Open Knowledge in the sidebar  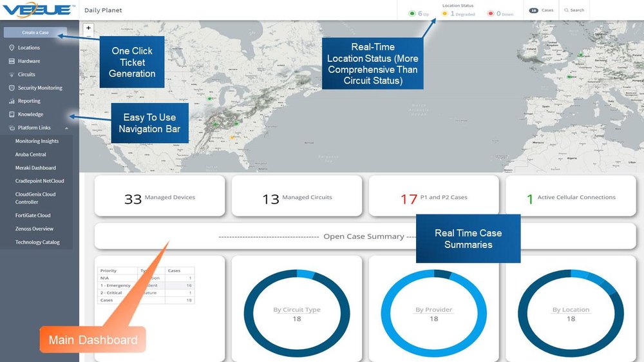(x=30, y=115)
